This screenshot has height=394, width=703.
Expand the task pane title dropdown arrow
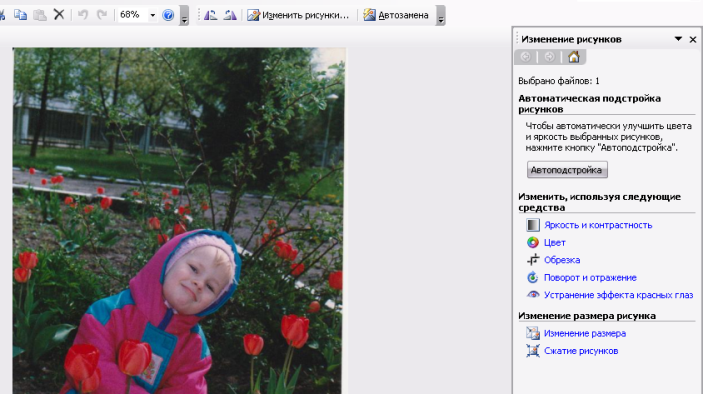pos(678,39)
